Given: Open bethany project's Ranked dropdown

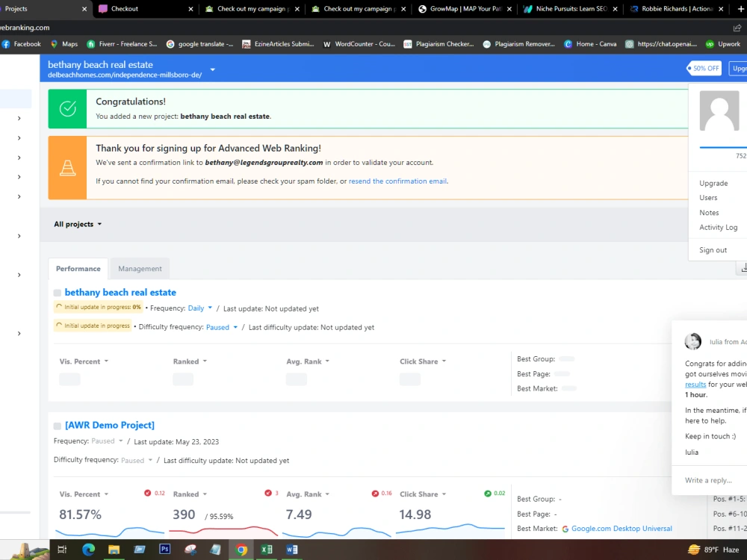Looking at the screenshot, I should point(190,361).
